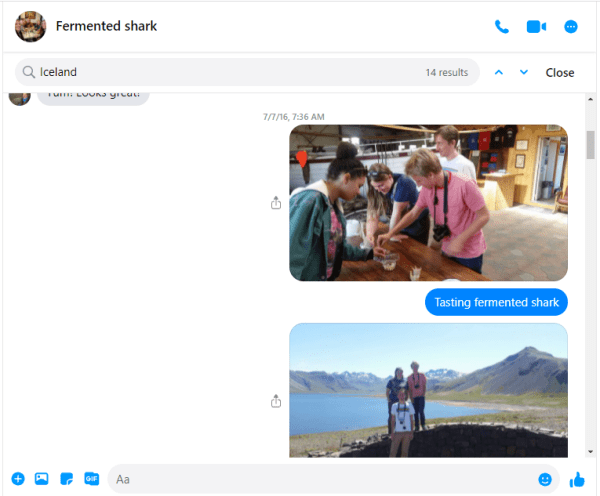Send a thumbs-up like
The width and height of the screenshot is (600, 496).
577,479
